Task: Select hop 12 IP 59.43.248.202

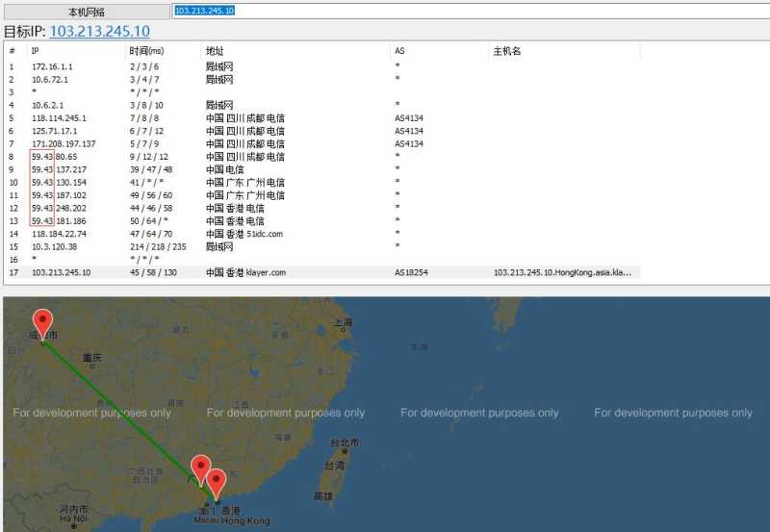Action: tap(59, 208)
